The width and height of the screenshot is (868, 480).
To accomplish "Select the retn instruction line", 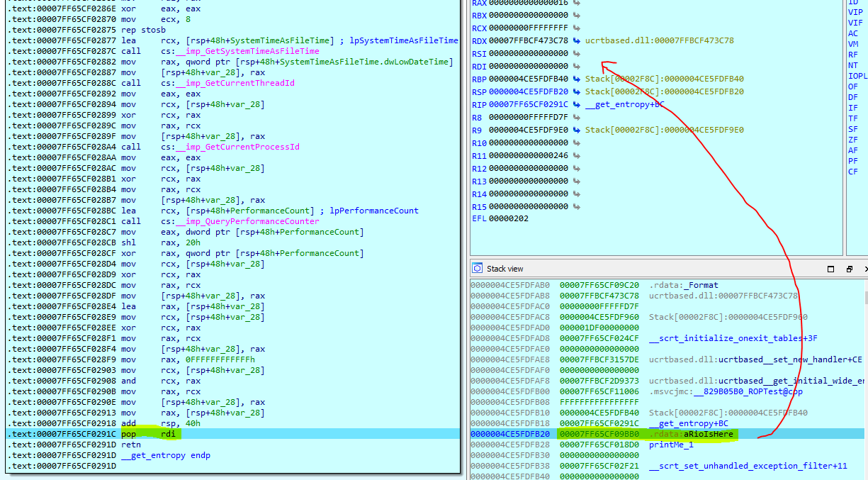I will (x=129, y=445).
